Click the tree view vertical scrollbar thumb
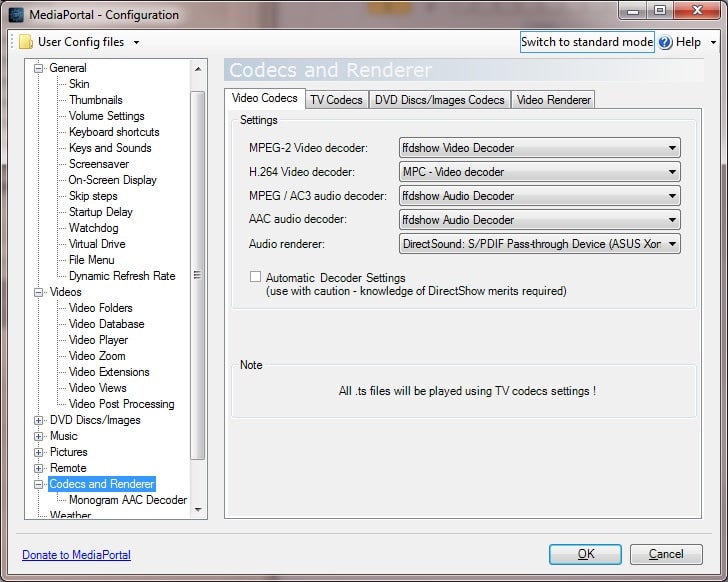Image resolution: width=728 pixels, height=582 pixels. click(198, 275)
